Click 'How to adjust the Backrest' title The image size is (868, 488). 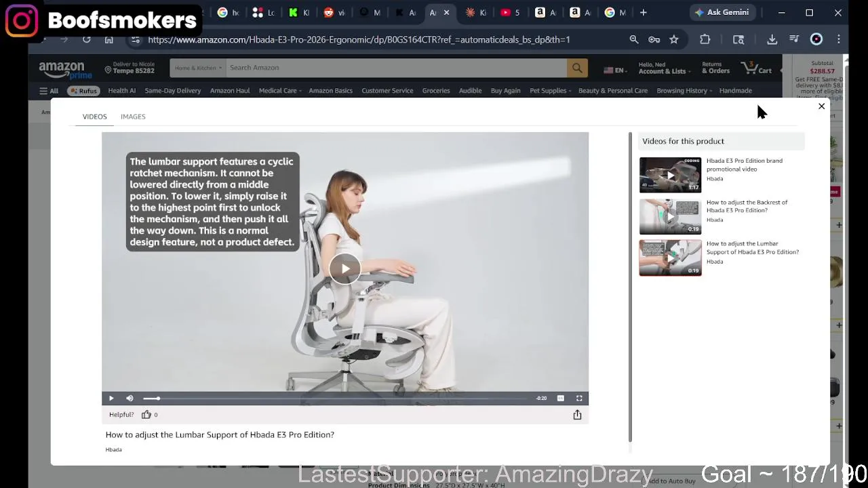pyautogui.click(x=747, y=206)
